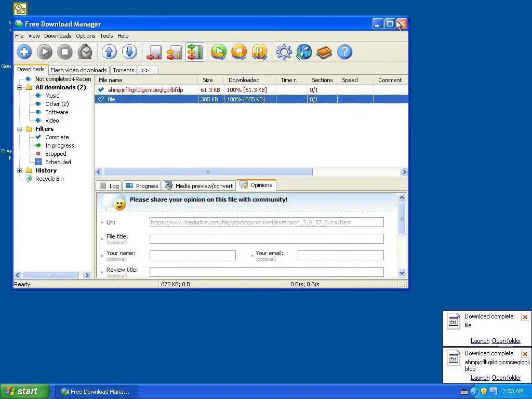Open the schedule alarm clock icon
The width and height of the screenshot is (532, 399).
pos(85,52)
